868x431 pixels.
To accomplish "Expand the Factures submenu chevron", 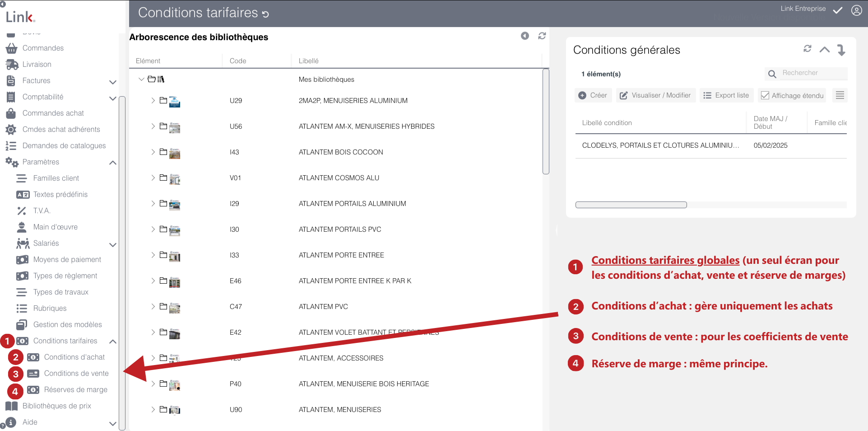I will (x=113, y=82).
